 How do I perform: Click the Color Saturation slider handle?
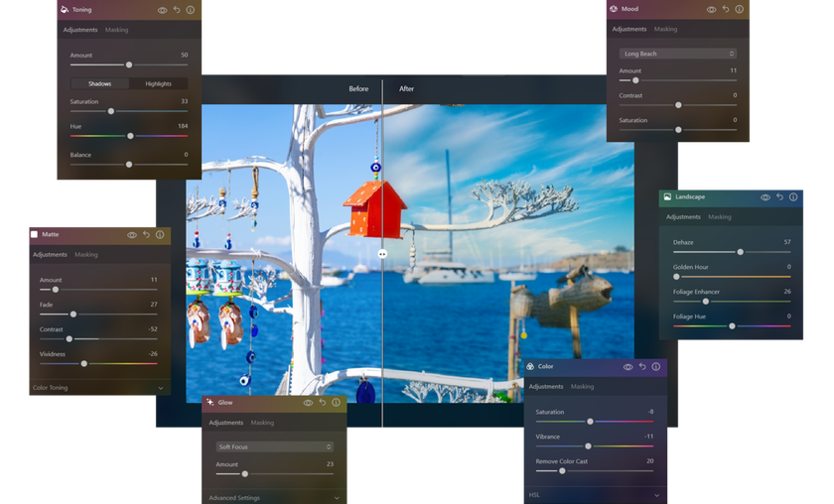[x=590, y=422]
